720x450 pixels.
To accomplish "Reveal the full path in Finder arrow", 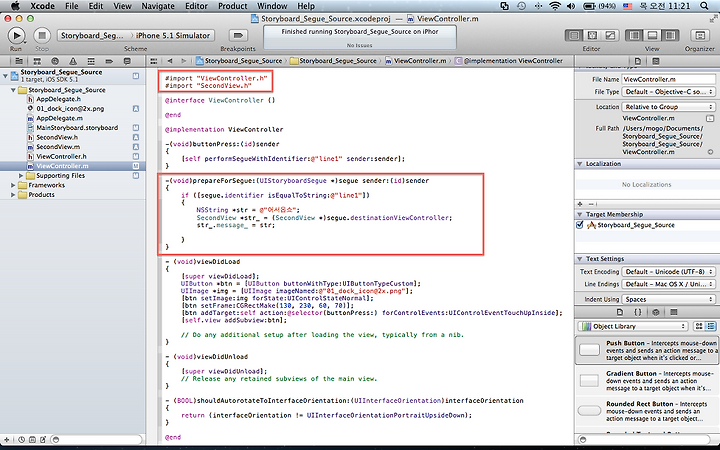I will (x=710, y=152).
